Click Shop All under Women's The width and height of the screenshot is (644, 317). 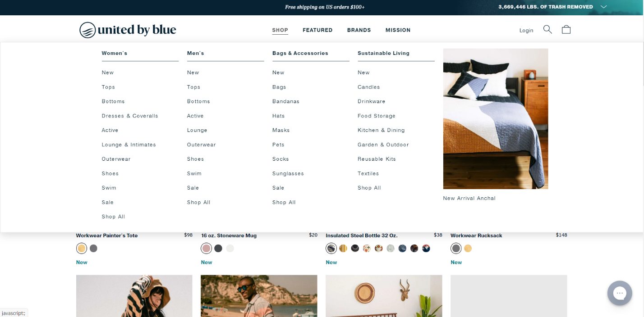113,217
